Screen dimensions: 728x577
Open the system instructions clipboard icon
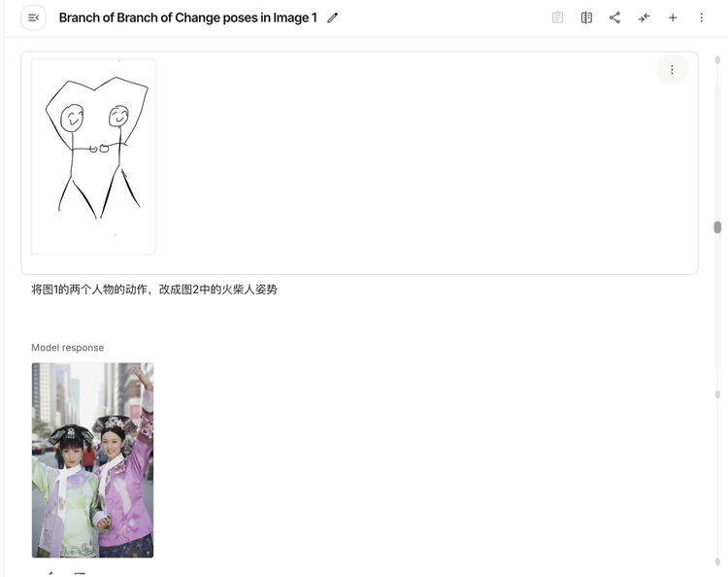click(x=557, y=17)
